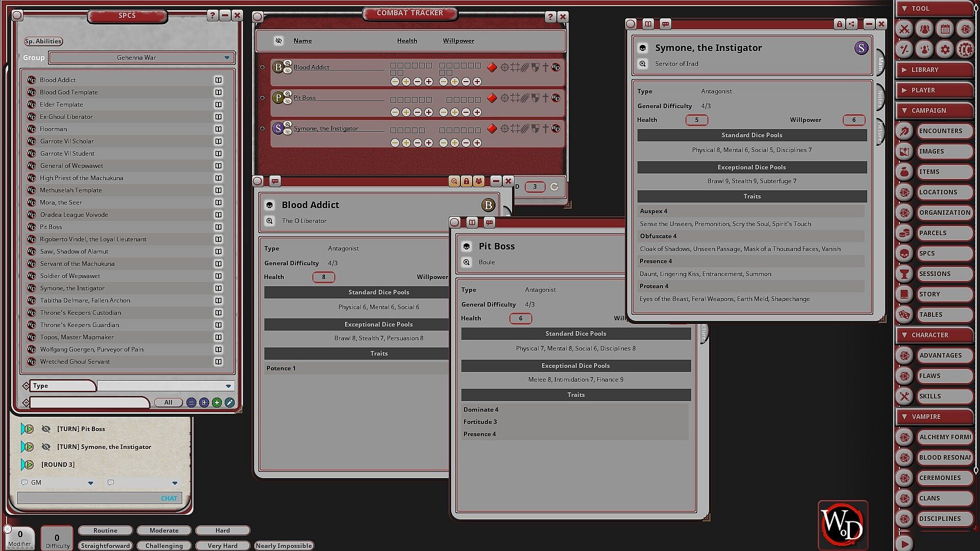Open the Pit Boss entry in the SPC list
Viewport: 980px width, 551px height.
point(51,227)
